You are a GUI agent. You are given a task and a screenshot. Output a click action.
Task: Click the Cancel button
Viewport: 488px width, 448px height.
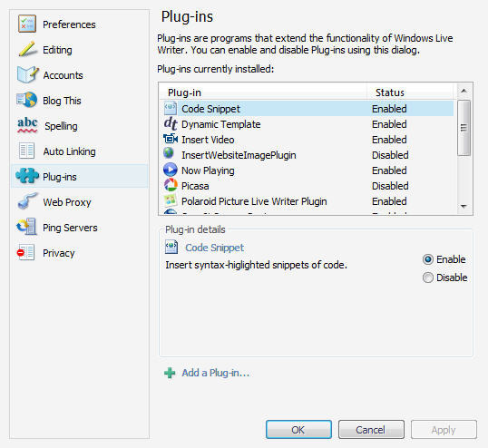[371, 430]
